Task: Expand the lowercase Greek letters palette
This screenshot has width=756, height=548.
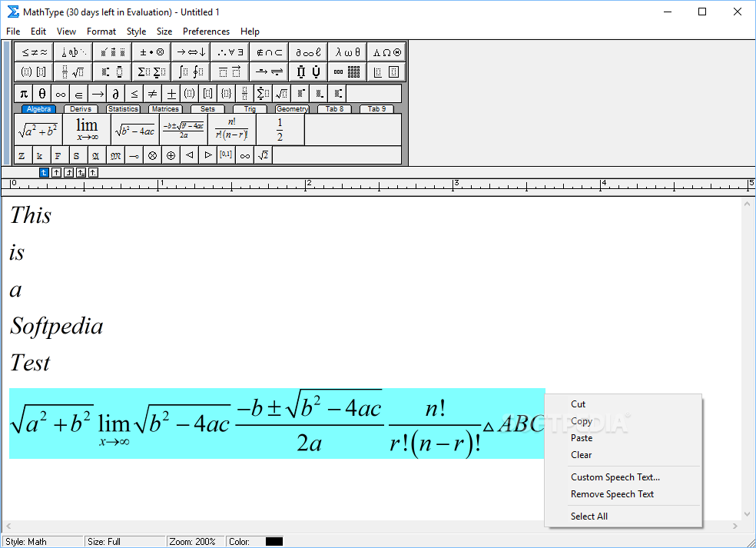Action: tap(347, 52)
